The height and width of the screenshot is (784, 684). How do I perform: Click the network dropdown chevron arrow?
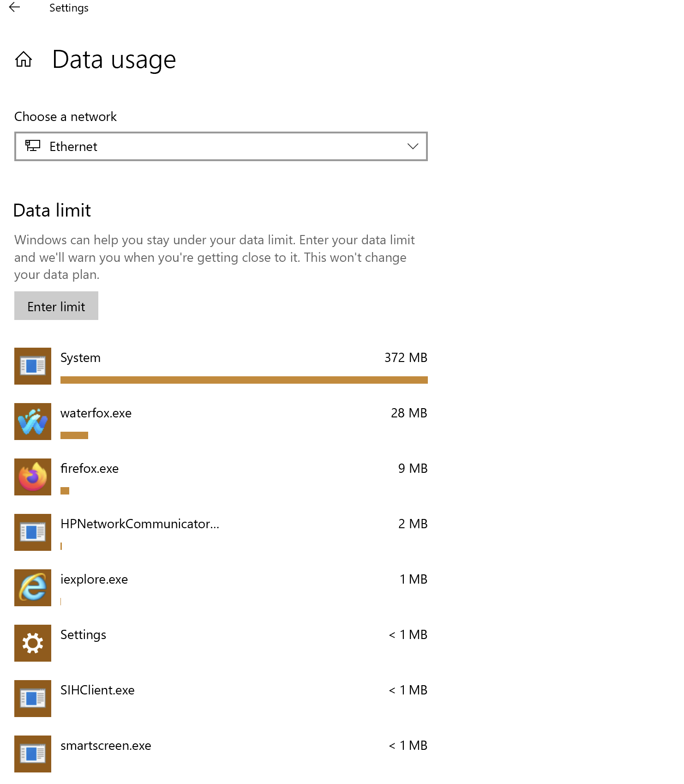click(413, 147)
